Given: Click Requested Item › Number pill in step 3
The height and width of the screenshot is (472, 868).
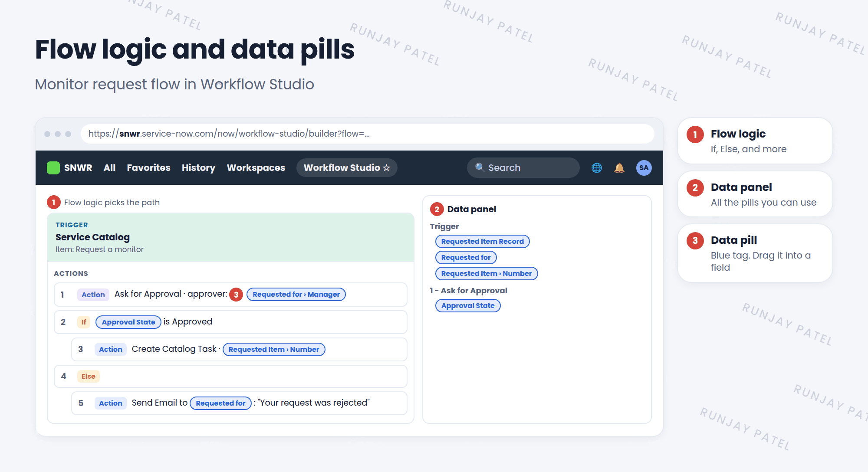Looking at the screenshot, I should coord(274,349).
